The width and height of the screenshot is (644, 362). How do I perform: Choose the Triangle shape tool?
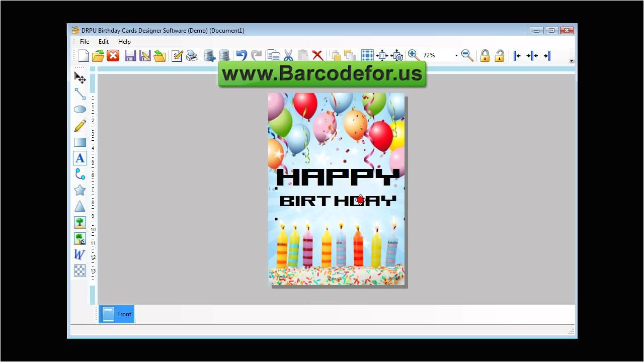pos(80,206)
